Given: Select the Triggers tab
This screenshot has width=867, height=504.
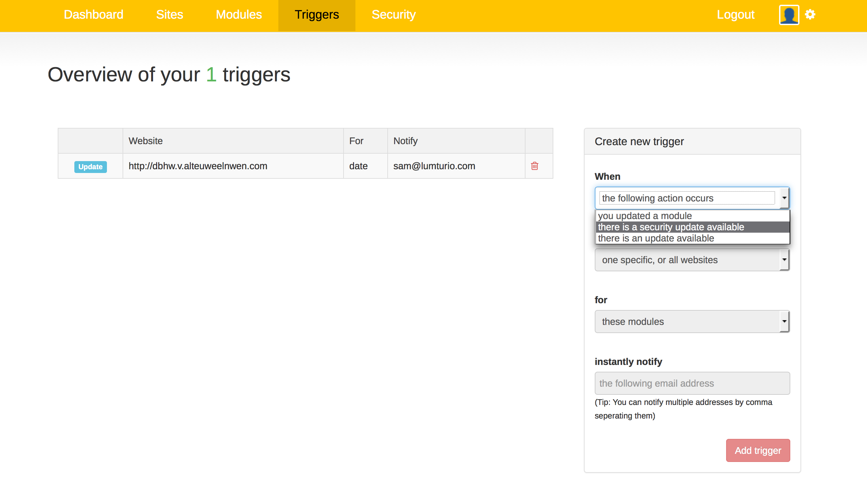Looking at the screenshot, I should (316, 15).
